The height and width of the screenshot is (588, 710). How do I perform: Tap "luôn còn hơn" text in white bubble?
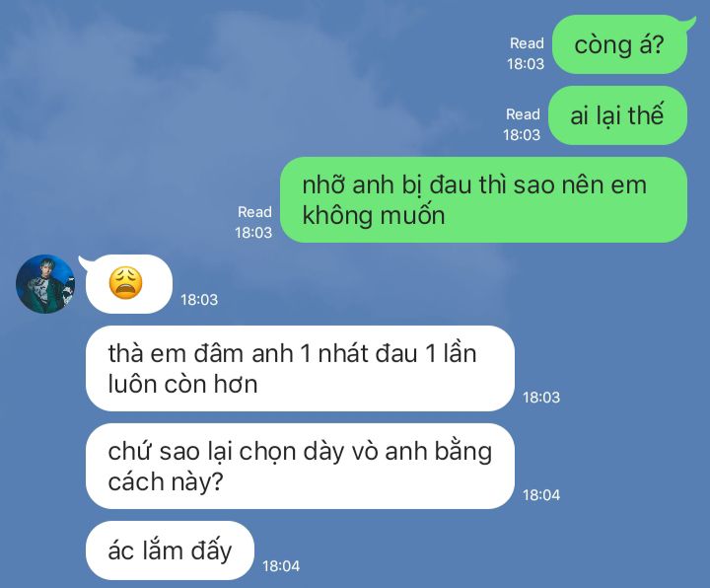183,384
